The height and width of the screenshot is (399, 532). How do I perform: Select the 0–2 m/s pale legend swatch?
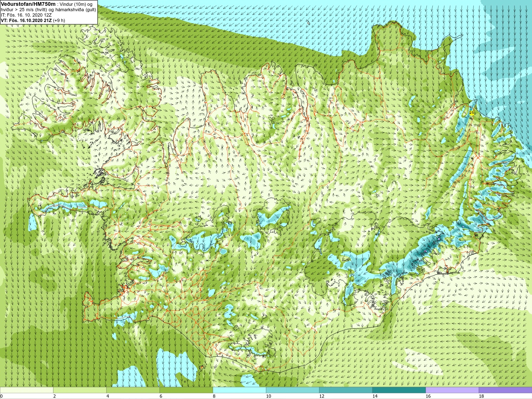click(27, 390)
